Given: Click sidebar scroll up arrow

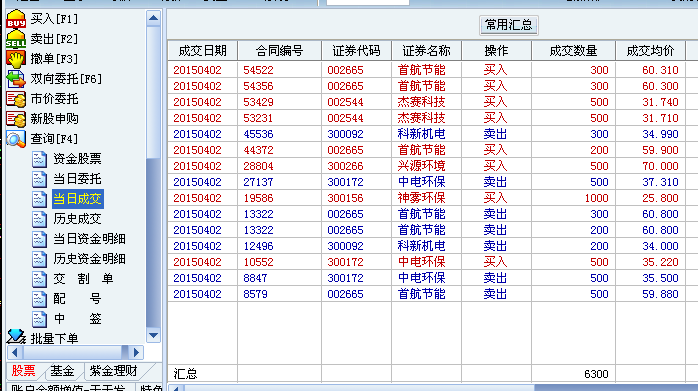Looking at the screenshot, I should click(154, 18).
